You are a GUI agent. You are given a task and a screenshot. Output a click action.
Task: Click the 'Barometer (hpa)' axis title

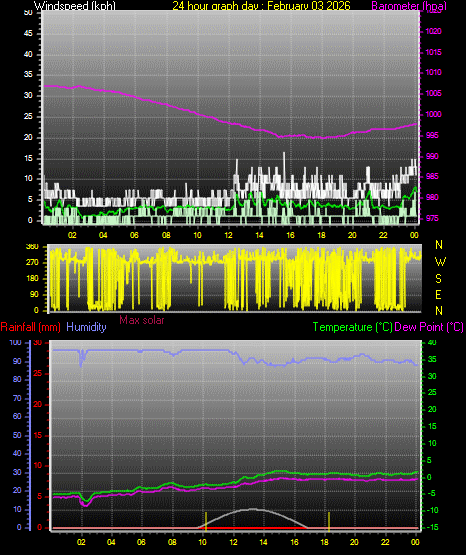pyautogui.click(x=409, y=6)
